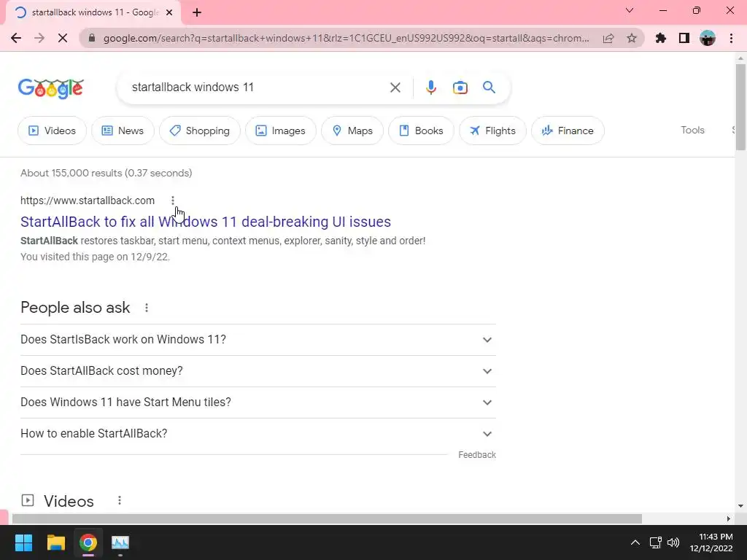The image size is (747, 560).
Task: Click About 155,000 results text
Action: [x=107, y=173]
